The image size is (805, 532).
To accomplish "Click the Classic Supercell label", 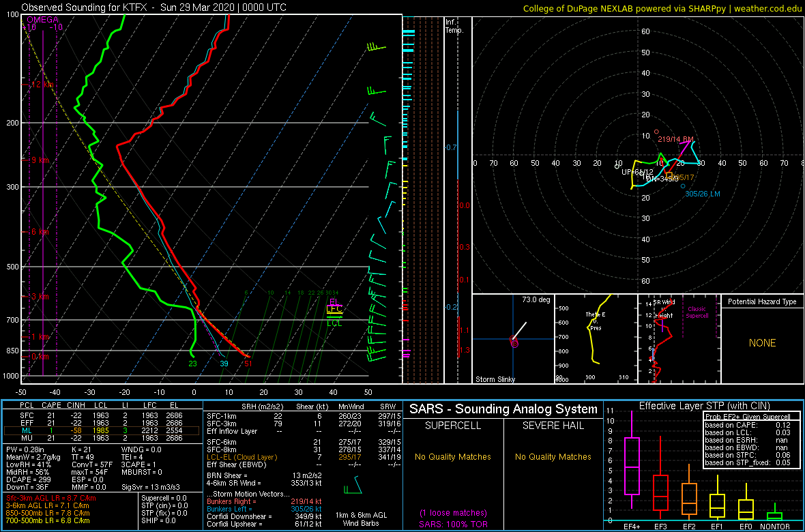I will click(x=697, y=312).
